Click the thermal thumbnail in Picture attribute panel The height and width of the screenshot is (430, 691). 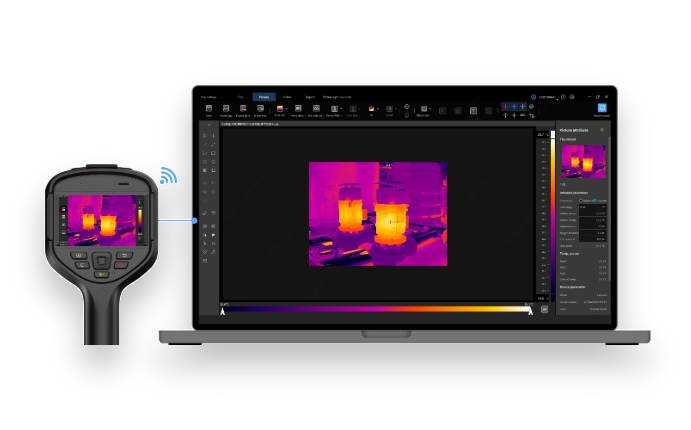(583, 162)
